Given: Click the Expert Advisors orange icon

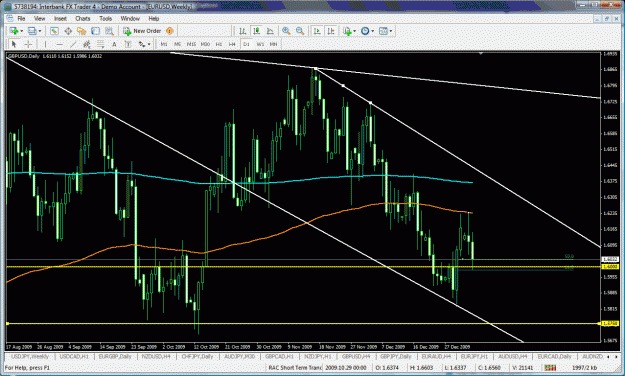Looking at the screenshot, I should pyautogui.click(x=170, y=31).
